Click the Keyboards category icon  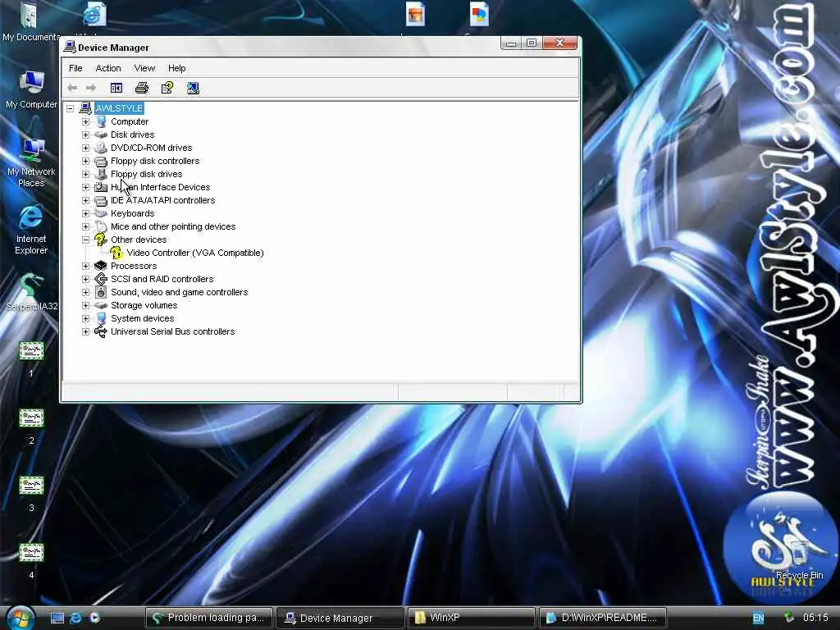tap(101, 213)
